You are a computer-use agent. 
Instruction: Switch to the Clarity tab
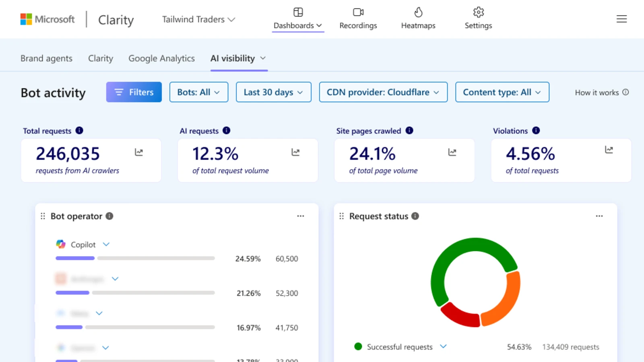[x=101, y=58]
